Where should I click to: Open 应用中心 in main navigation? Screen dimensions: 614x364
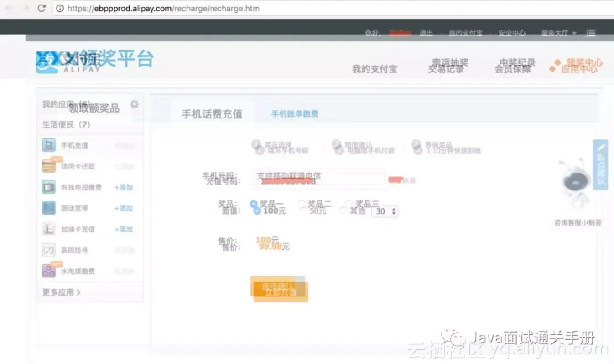(x=579, y=69)
